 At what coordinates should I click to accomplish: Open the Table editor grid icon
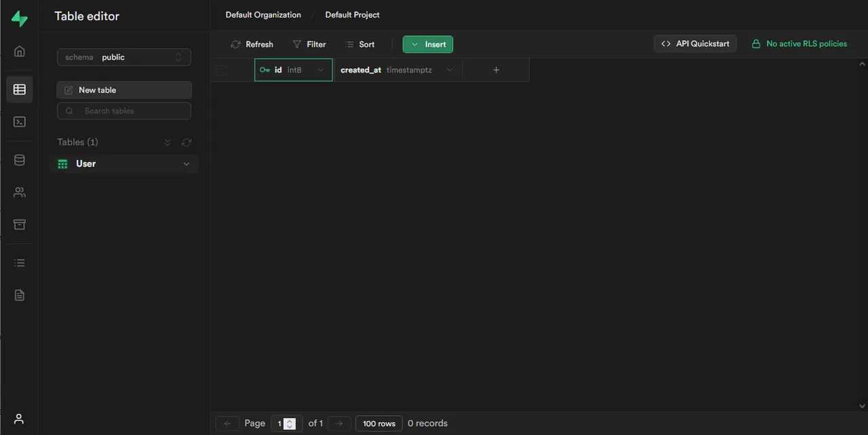coord(20,89)
